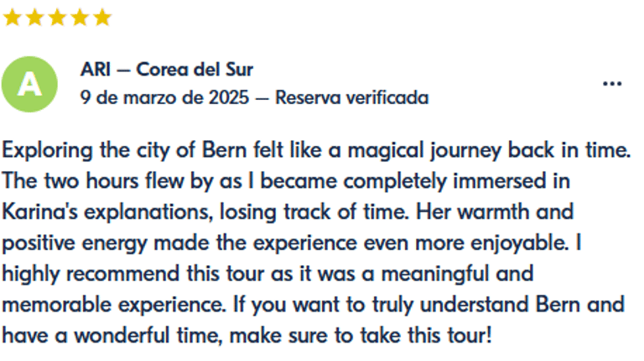Click the phrase 'Her warmth and'
The height and width of the screenshot is (361, 644).
pyautogui.click(x=495, y=212)
